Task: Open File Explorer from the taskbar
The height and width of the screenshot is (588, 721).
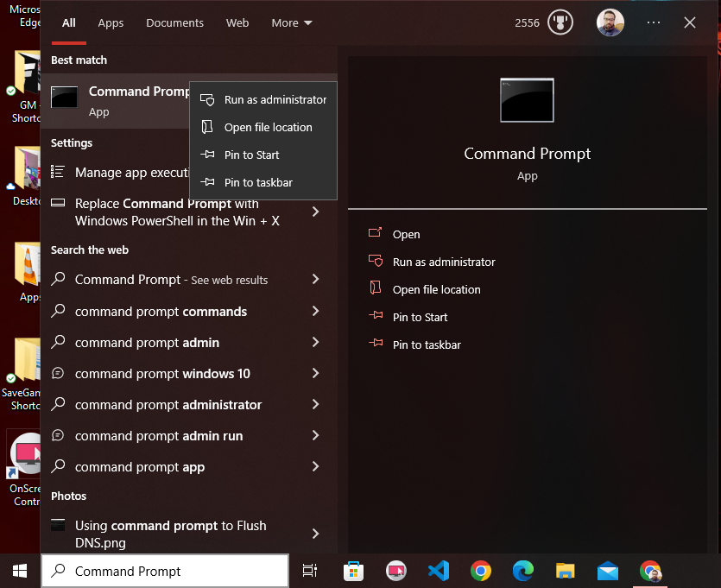Action: coord(565,571)
